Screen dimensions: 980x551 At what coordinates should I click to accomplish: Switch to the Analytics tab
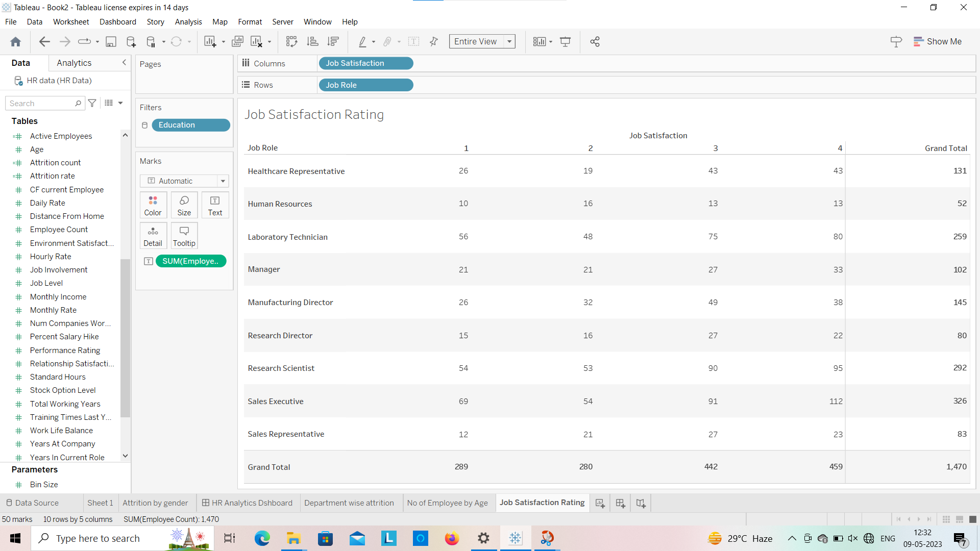click(x=74, y=63)
